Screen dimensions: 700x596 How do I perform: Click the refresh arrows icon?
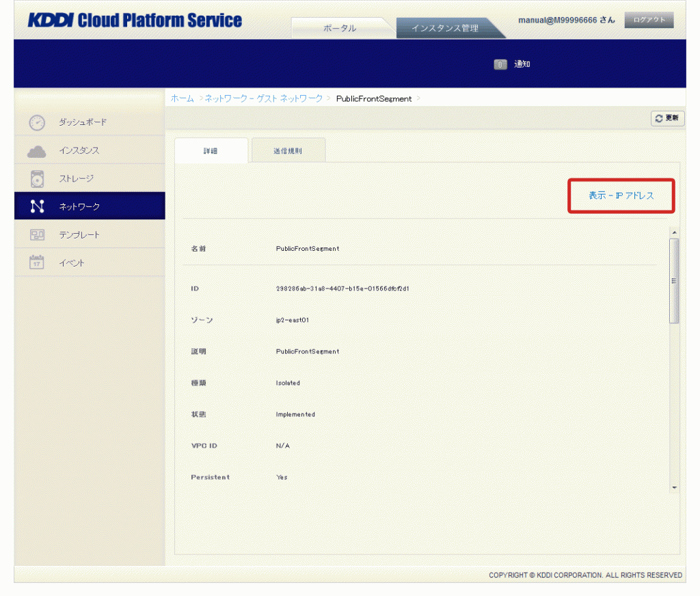658,118
